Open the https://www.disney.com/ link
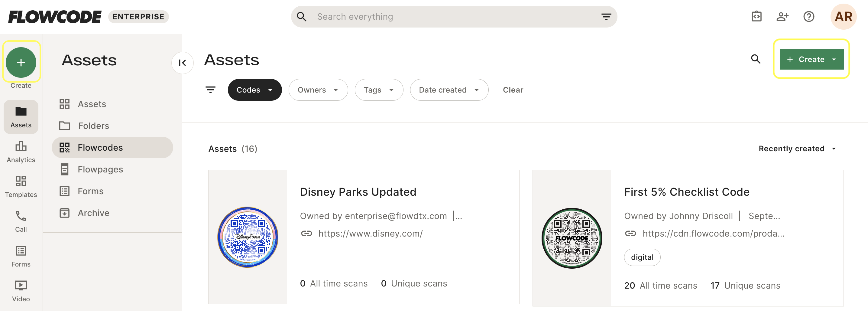Screen dimensions: 868x311 coord(370,234)
